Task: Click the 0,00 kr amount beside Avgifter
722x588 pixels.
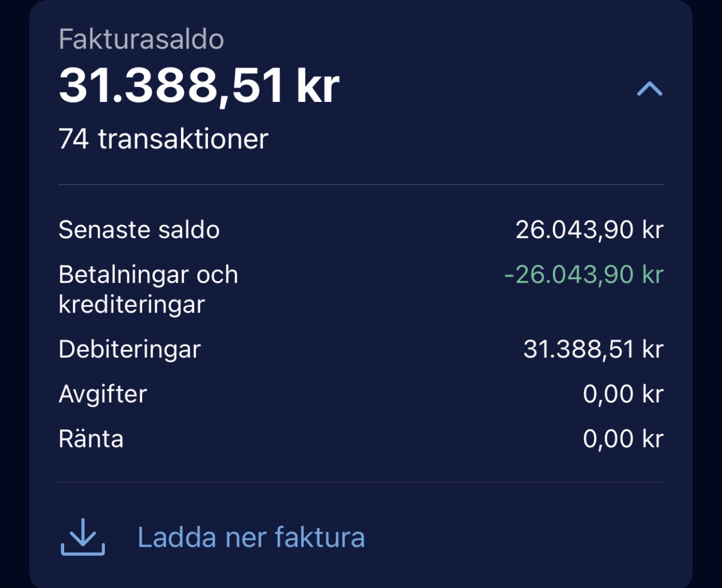Action: pos(622,394)
